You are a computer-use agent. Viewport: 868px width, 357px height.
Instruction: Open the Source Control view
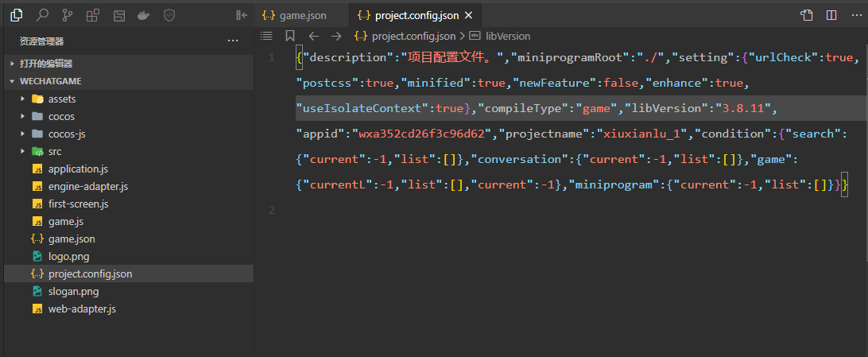68,15
